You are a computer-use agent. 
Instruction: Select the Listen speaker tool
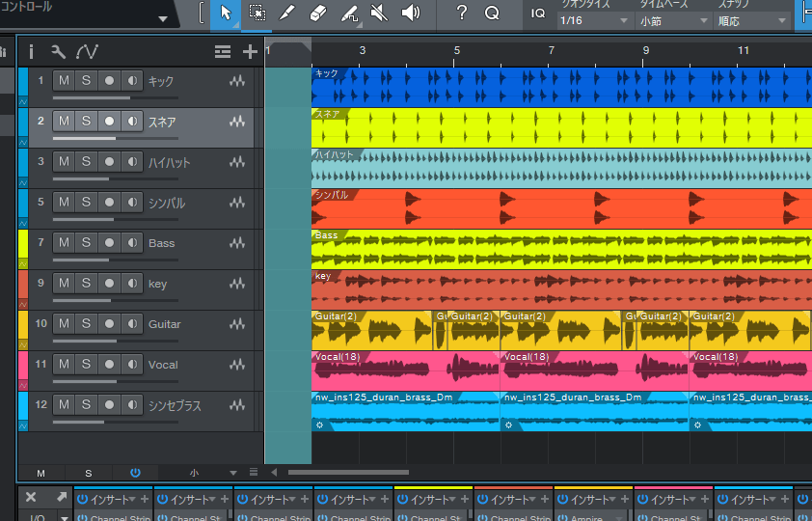pos(411,14)
